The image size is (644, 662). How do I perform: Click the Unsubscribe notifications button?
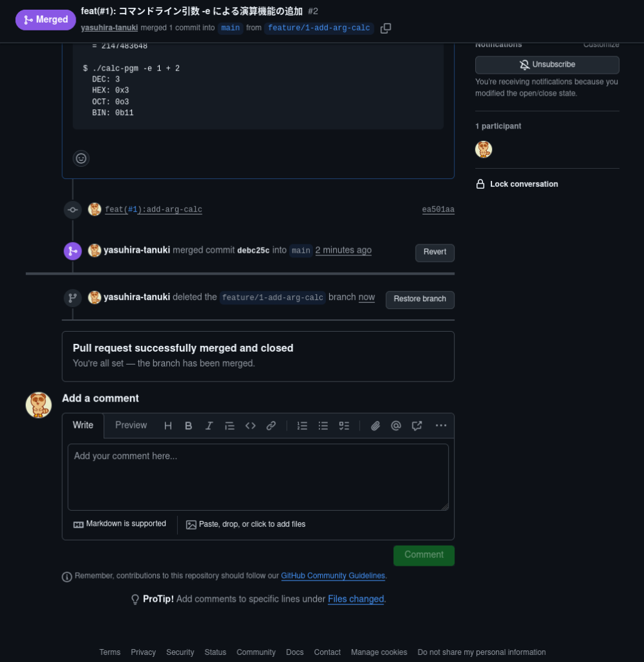coord(547,65)
